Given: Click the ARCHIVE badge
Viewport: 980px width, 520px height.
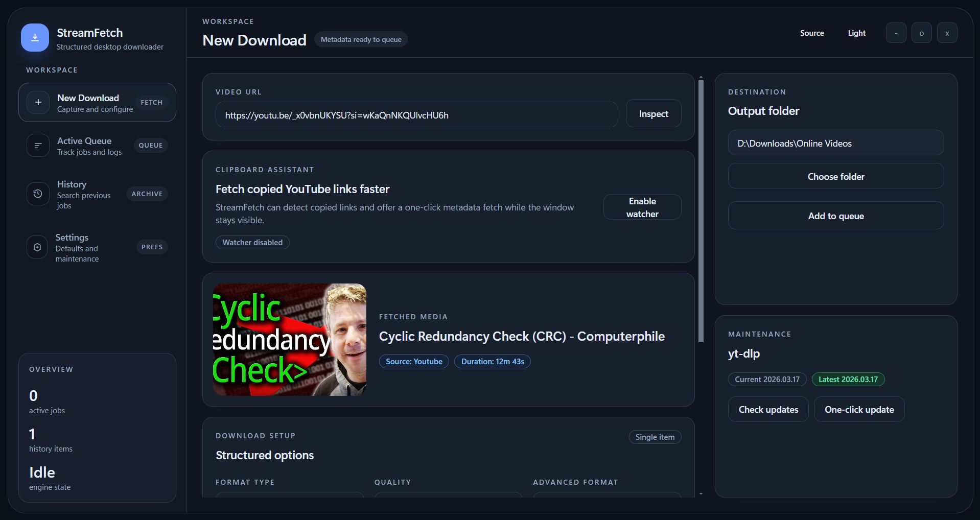Looking at the screenshot, I should tap(147, 194).
